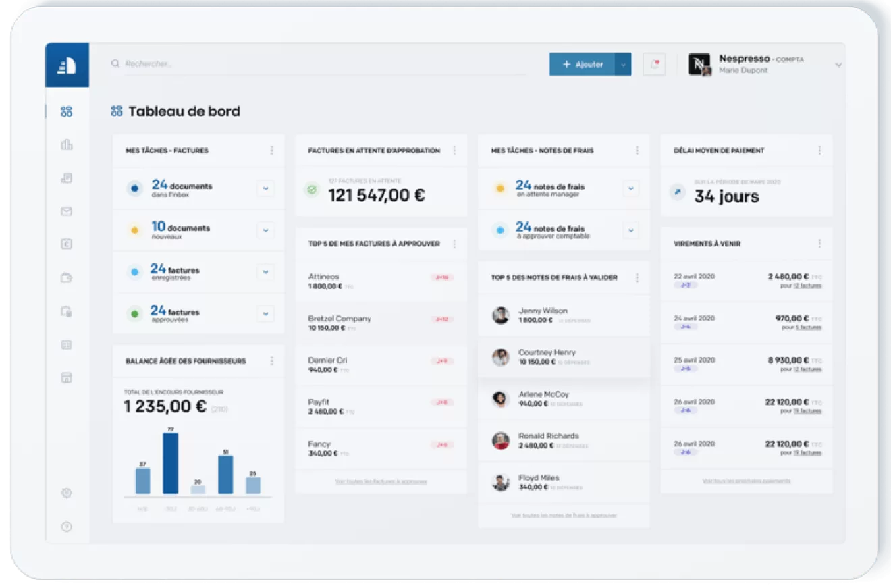Click the Nespresso account logo avatar
Screen dimensions: 891x588
[x=699, y=64]
